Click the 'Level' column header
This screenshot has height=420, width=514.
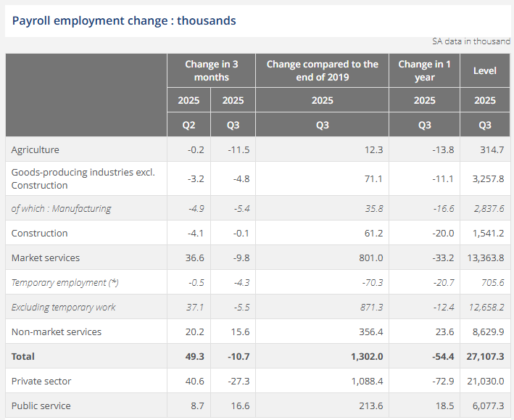click(484, 70)
